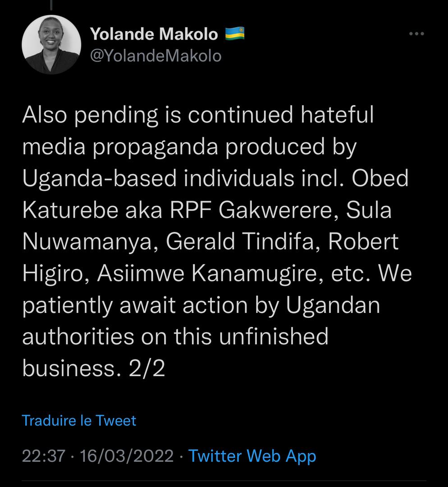
Task: Click the name "Katurebe" in the tweet
Action: pos(67,210)
